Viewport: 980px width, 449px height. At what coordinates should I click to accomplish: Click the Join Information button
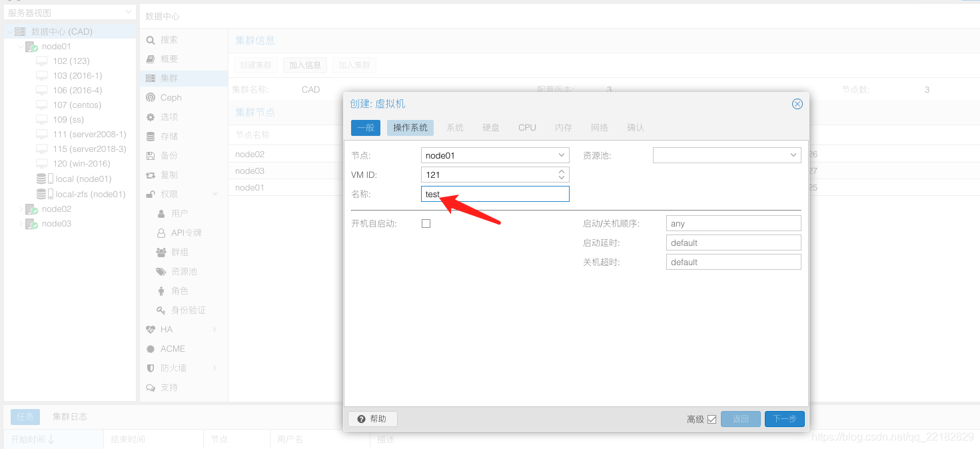click(305, 65)
